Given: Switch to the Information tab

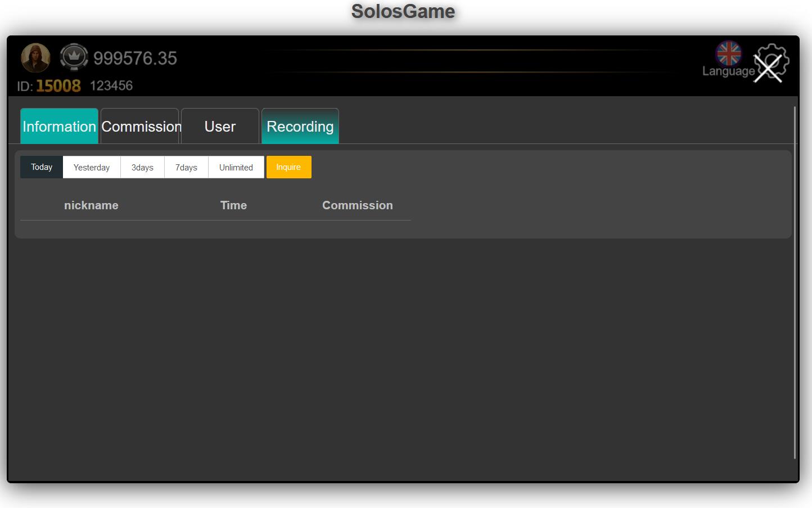Looking at the screenshot, I should coord(60,126).
